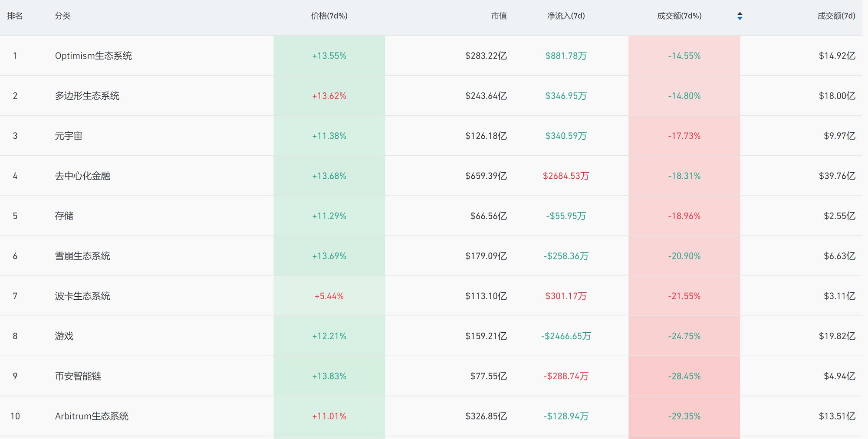Sort by rightmost 成交额(7d) column header
The image size is (868, 439).
coord(836,16)
